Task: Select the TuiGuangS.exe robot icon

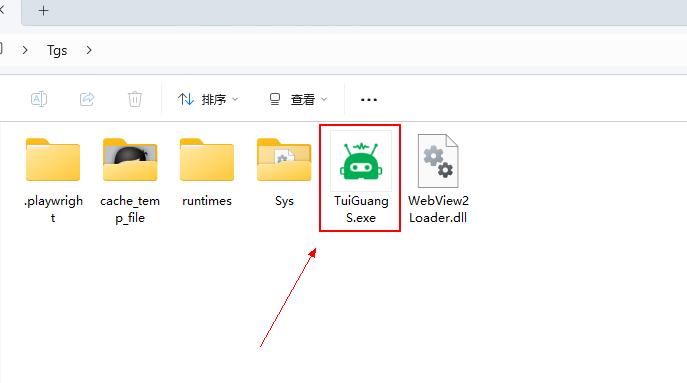Action: pyautogui.click(x=361, y=161)
